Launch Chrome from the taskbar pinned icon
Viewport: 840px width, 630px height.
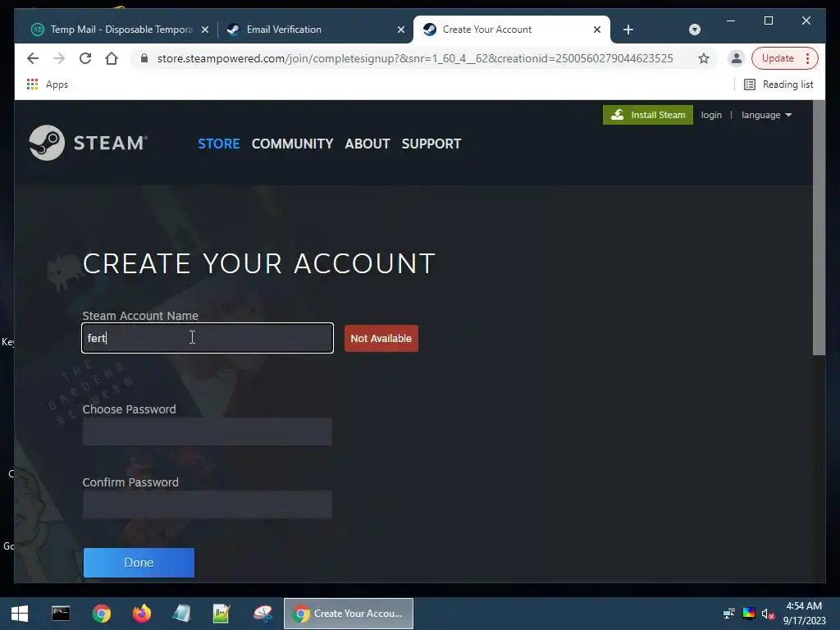(x=101, y=614)
